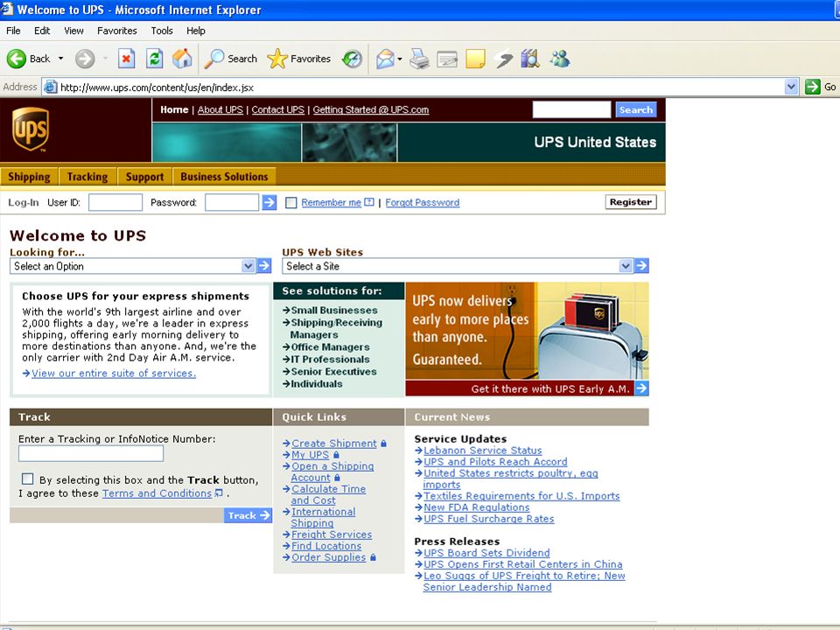Switch to the Shipping tab

[x=29, y=176]
